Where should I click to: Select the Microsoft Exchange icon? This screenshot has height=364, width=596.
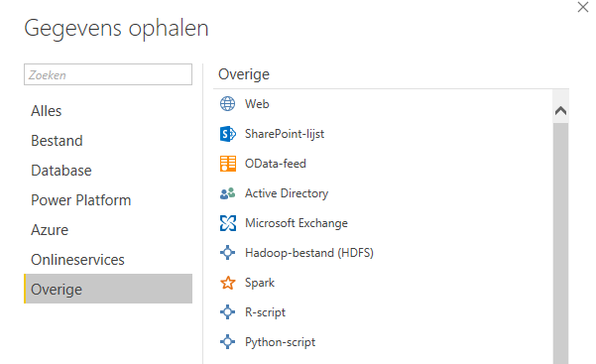click(228, 223)
